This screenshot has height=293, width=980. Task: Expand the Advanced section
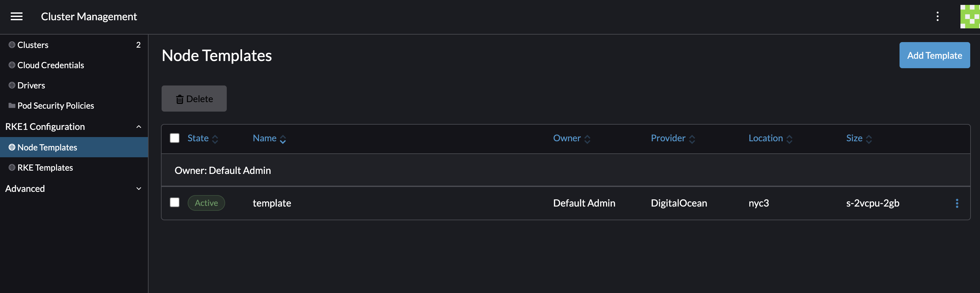tap(139, 189)
